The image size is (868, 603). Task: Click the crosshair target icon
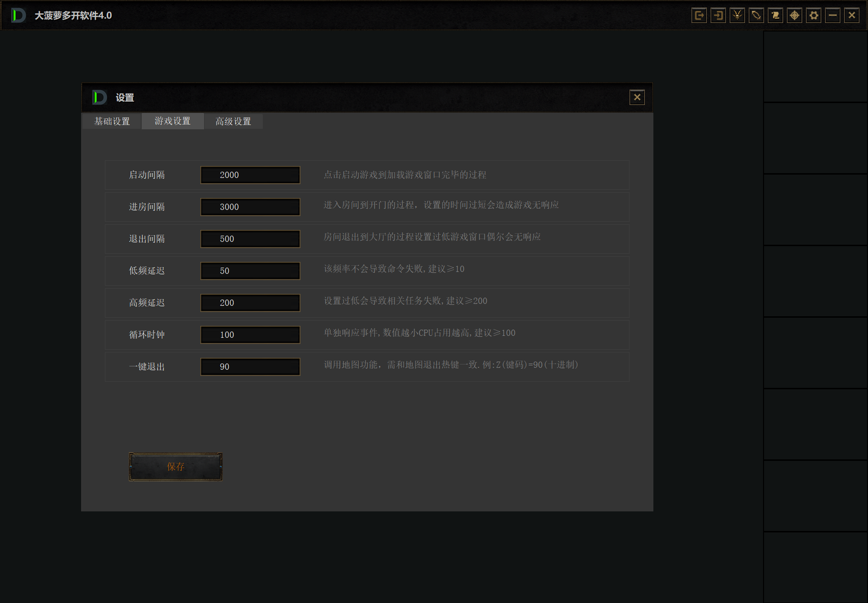coord(794,15)
